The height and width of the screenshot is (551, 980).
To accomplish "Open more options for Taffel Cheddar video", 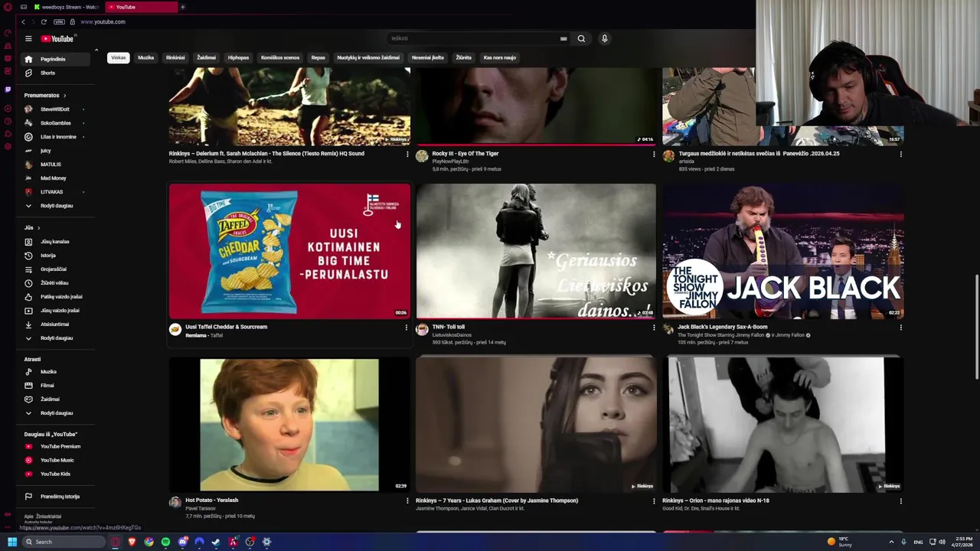I will click(x=407, y=328).
